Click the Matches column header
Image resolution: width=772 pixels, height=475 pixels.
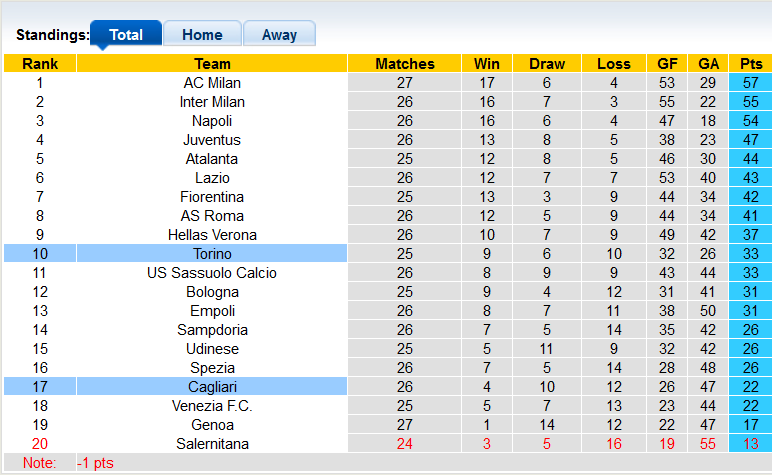[x=405, y=64]
